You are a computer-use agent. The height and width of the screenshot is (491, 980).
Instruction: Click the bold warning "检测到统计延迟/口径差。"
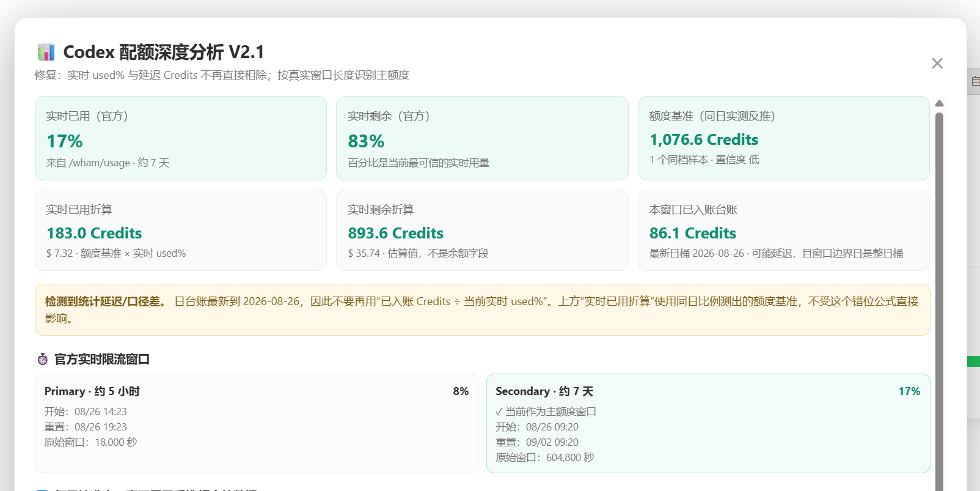pos(106,301)
